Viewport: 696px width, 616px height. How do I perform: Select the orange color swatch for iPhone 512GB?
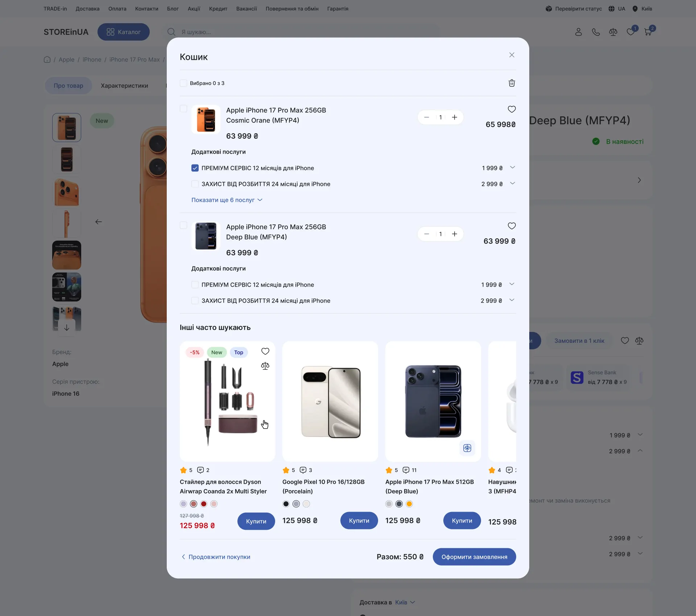pyautogui.click(x=409, y=504)
